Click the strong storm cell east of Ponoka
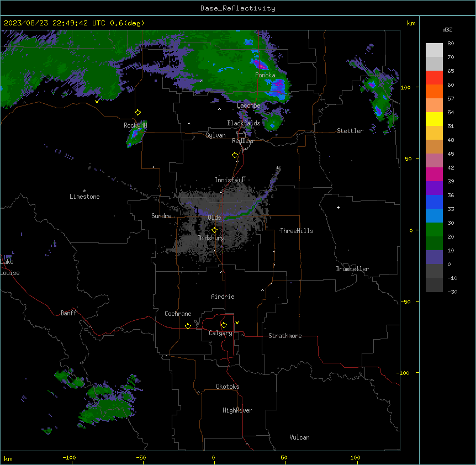This screenshot has height=465, width=476. click(278, 88)
